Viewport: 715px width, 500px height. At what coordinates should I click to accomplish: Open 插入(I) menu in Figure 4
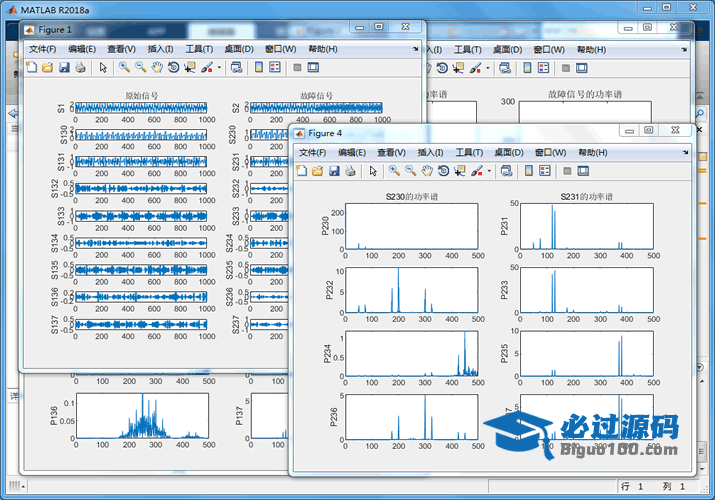coord(430,153)
